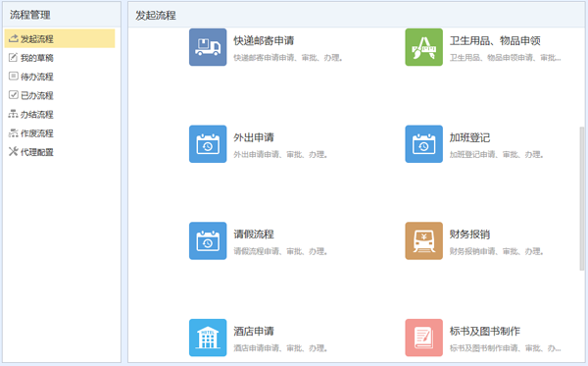This screenshot has width=588, height=366.
Task: Click description 加班登记申请、审批、办理。
Action: tap(497, 155)
